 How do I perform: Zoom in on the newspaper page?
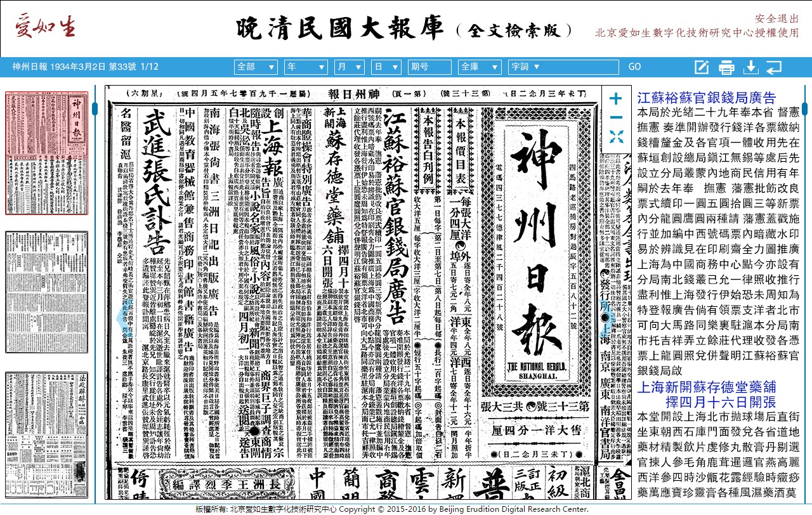point(615,99)
